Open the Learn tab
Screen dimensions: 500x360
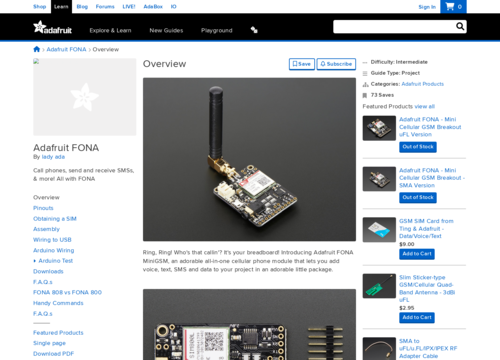coord(61,7)
